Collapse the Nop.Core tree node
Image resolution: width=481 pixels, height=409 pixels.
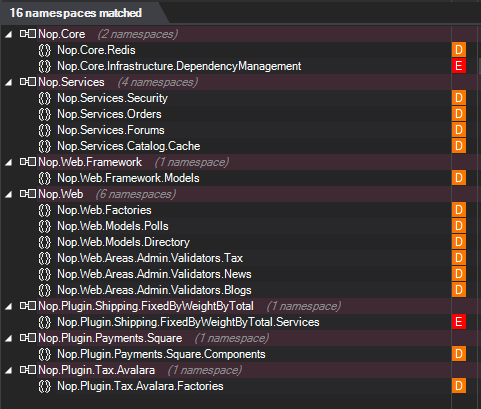tap(9, 34)
